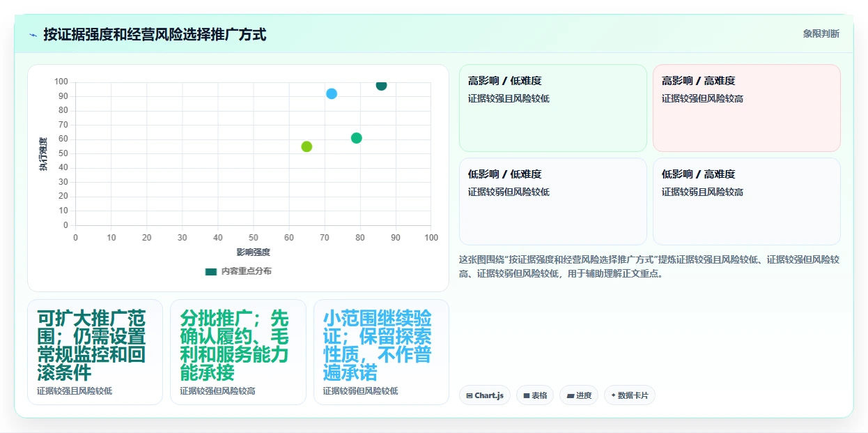Click the caption 证据较强且风险较低 under the first card
This screenshot has height=433, width=868.
click(75, 391)
